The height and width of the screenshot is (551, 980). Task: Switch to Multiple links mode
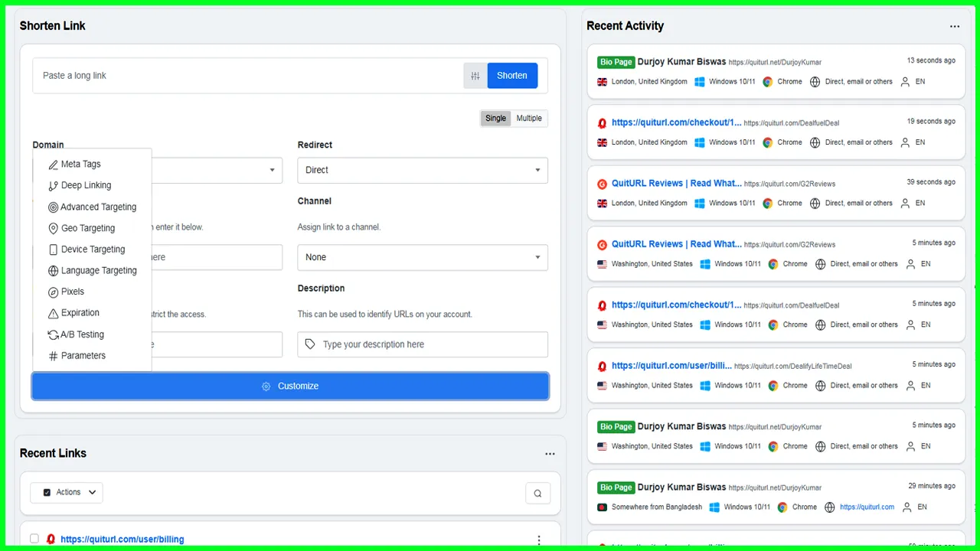pos(529,118)
